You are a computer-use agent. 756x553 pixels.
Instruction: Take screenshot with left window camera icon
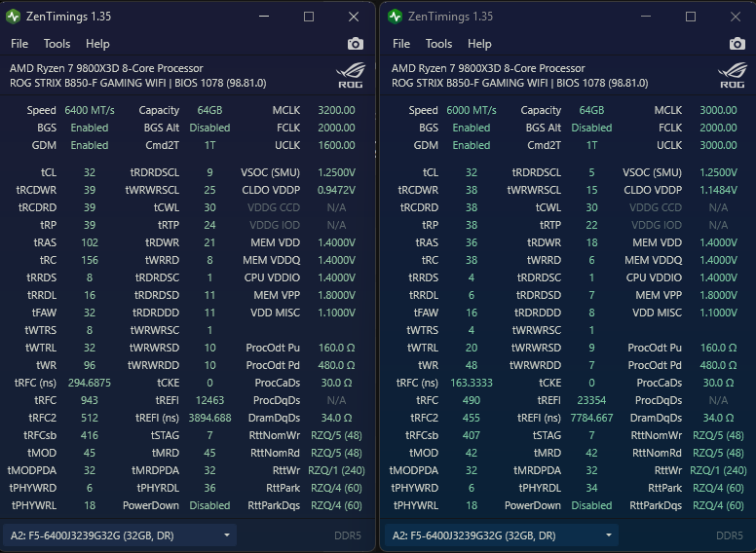tap(356, 44)
